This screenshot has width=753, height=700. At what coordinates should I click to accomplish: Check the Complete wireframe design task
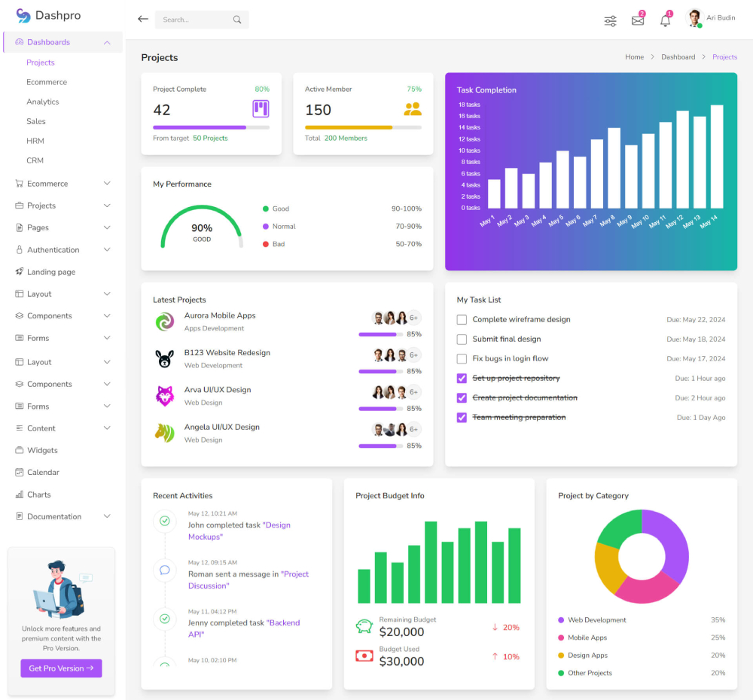click(x=461, y=320)
